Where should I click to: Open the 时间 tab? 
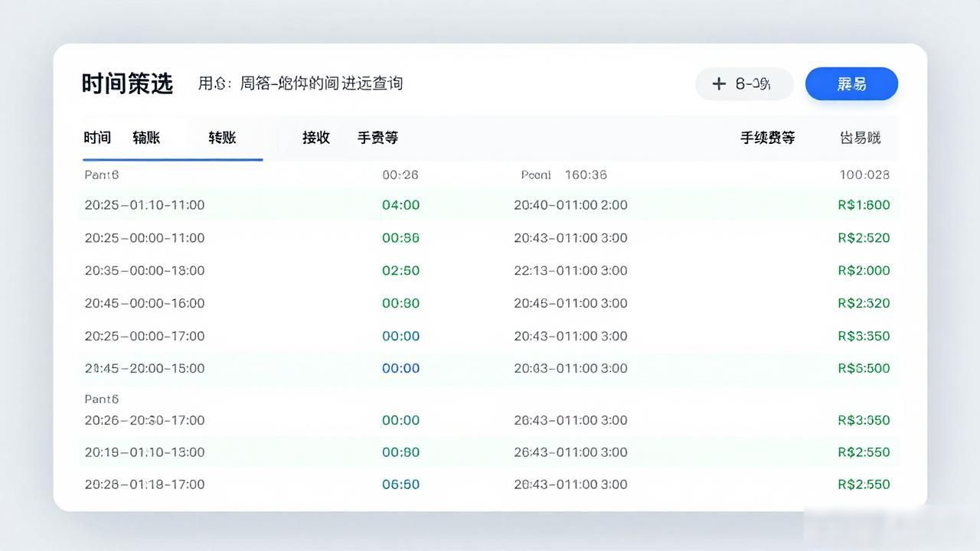[97, 138]
